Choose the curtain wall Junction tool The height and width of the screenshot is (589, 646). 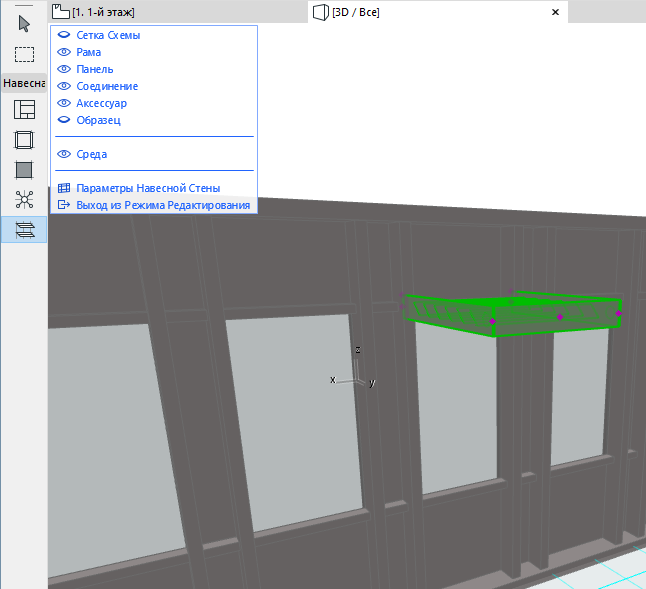tap(24, 200)
